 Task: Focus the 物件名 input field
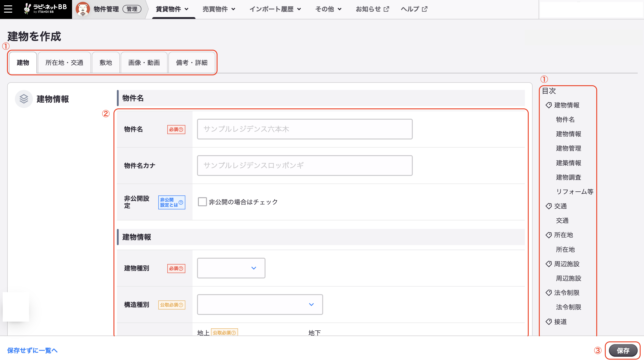tap(304, 129)
